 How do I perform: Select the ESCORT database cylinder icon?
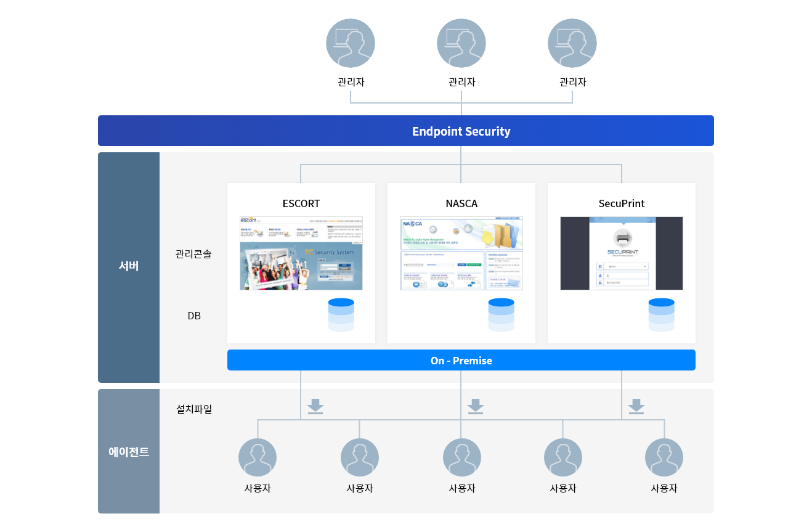[x=341, y=314]
